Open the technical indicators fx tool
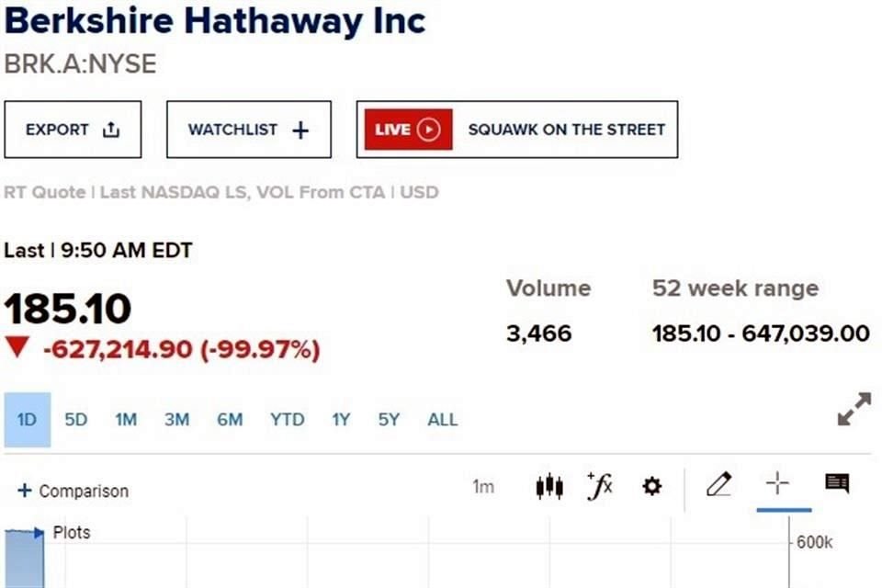 600,485
